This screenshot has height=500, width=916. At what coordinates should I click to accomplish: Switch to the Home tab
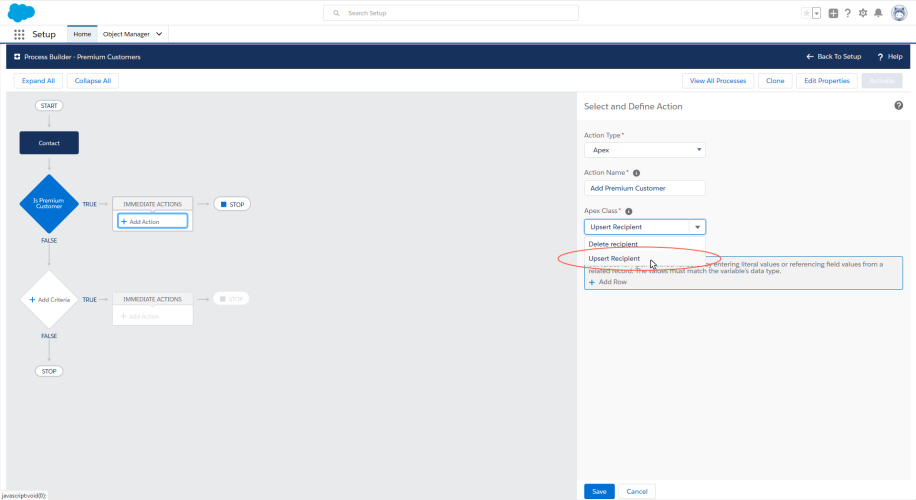82,34
